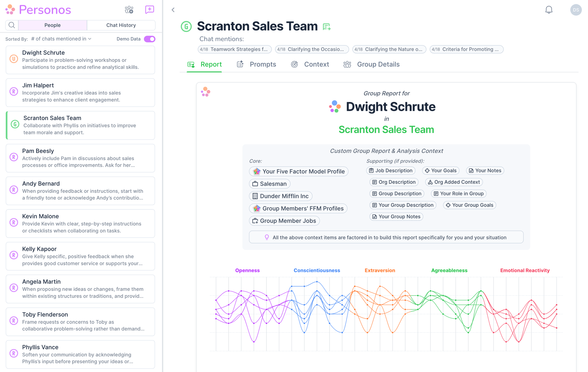This screenshot has width=588, height=372.
Task: Select Jim Halpert in people list
Action: pyautogui.click(x=80, y=92)
